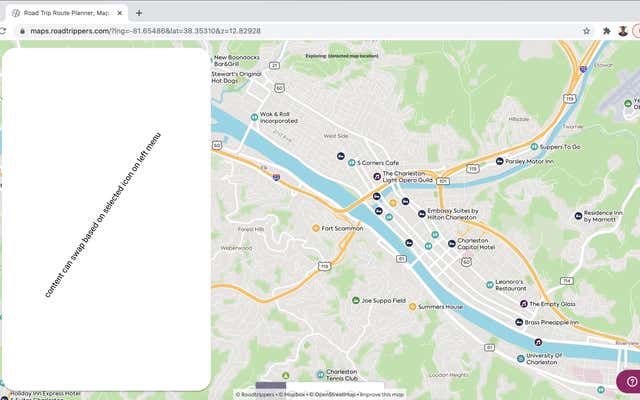Click the 5 Corners Cafe map marker
The height and width of the screenshot is (400, 640).
coord(351,163)
